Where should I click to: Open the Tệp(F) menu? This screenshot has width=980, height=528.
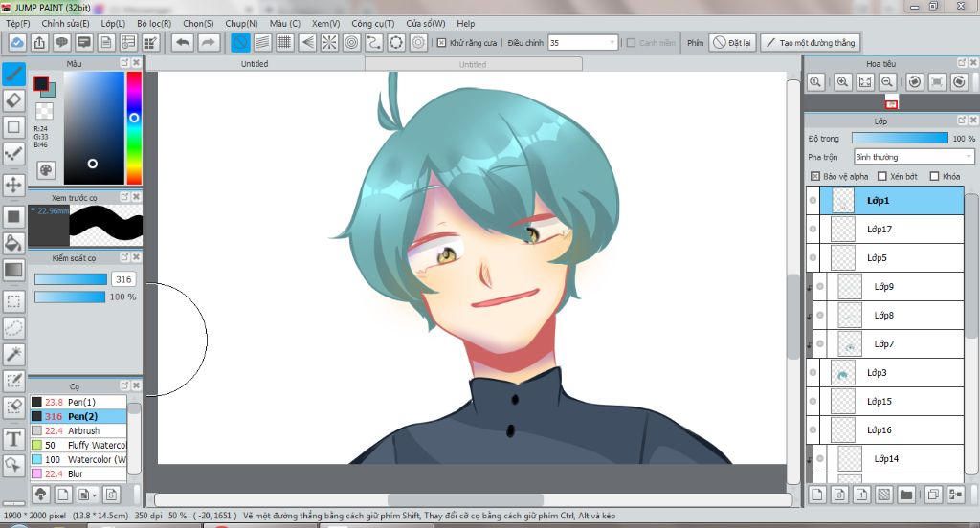(18, 23)
